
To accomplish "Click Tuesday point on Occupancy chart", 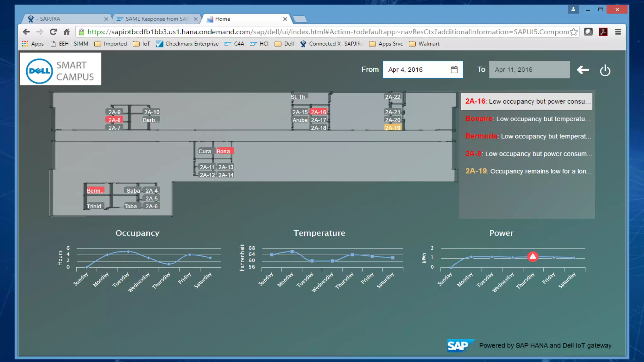I will (128, 251).
